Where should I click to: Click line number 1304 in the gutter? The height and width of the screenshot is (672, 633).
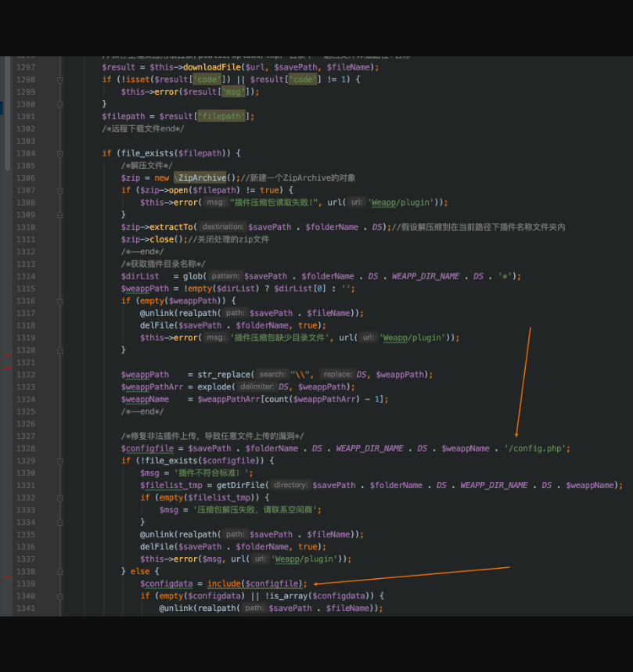pos(25,153)
